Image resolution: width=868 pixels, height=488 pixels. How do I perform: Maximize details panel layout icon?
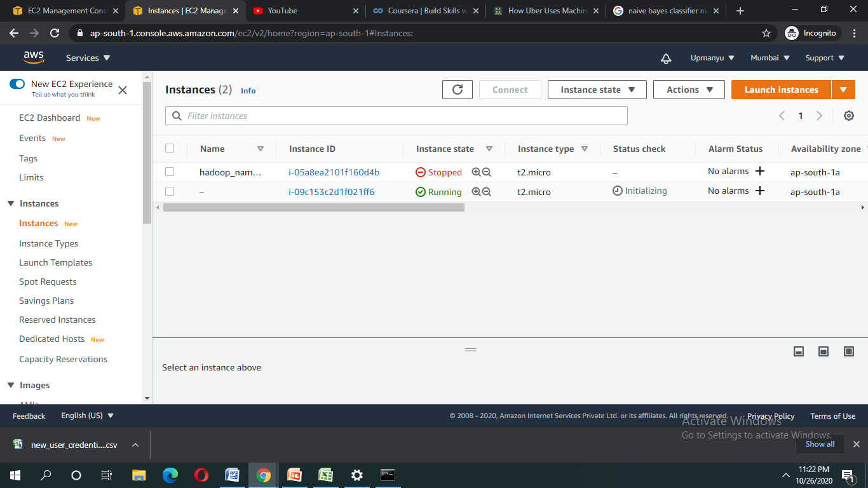[x=848, y=351]
